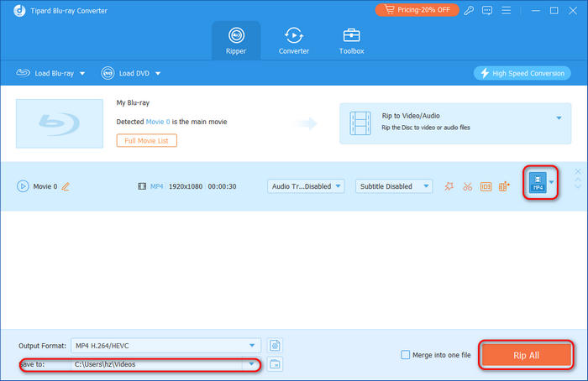Click Load Blu-ray button

click(45, 73)
